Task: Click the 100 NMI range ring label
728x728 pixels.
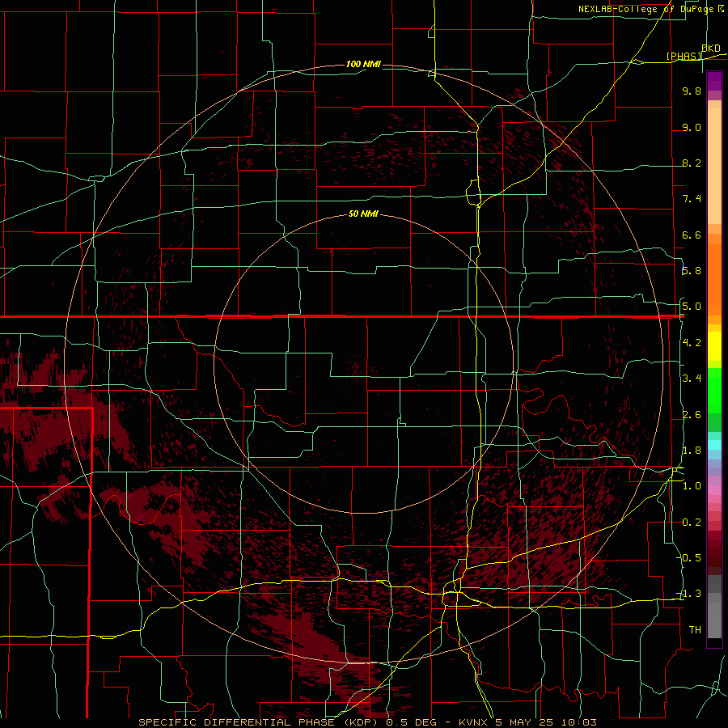Action: pos(363,64)
